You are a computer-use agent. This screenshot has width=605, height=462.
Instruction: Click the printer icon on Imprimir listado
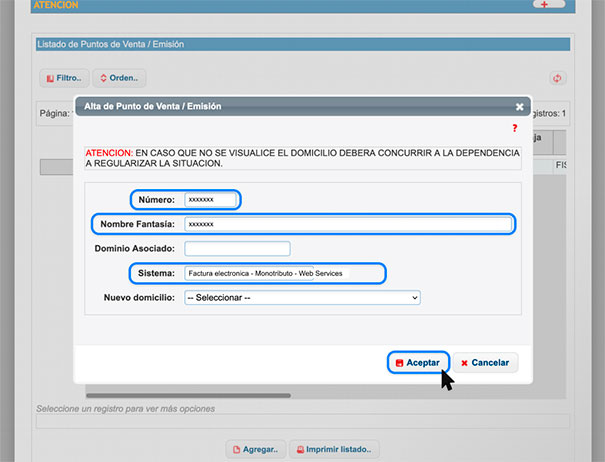pos(300,450)
